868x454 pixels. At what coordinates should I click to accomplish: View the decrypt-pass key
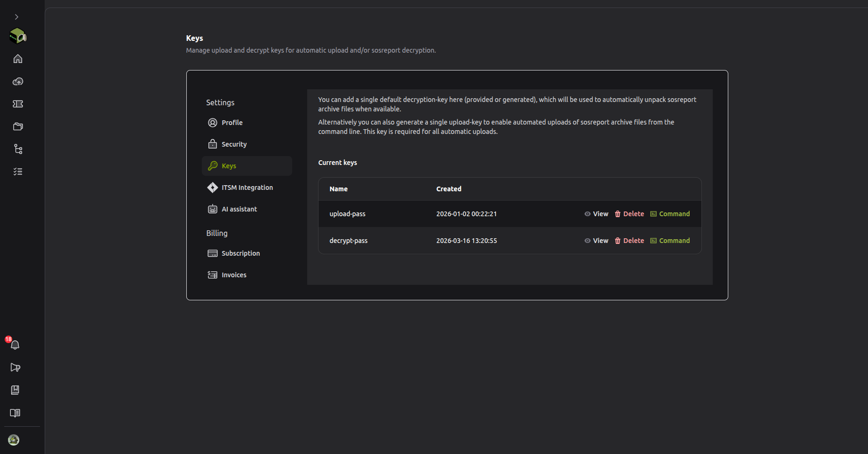point(596,241)
